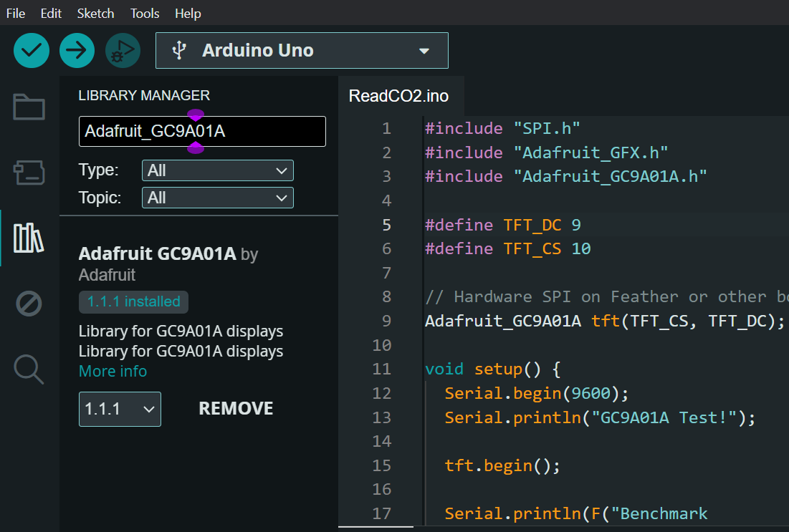This screenshot has width=789, height=532.
Task: Toggle the Library Manager sidebar icon
Action: pyautogui.click(x=29, y=238)
